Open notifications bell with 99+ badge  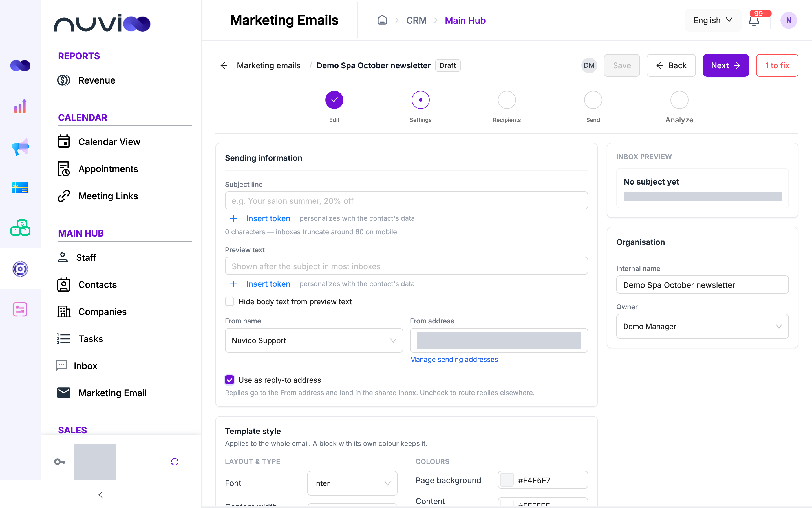754,20
